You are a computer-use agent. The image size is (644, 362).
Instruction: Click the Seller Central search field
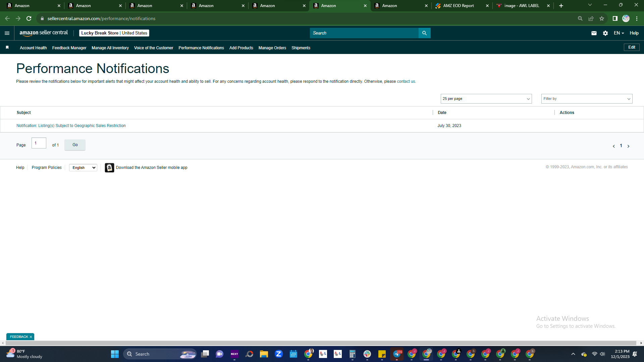click(x=364, y=33)
